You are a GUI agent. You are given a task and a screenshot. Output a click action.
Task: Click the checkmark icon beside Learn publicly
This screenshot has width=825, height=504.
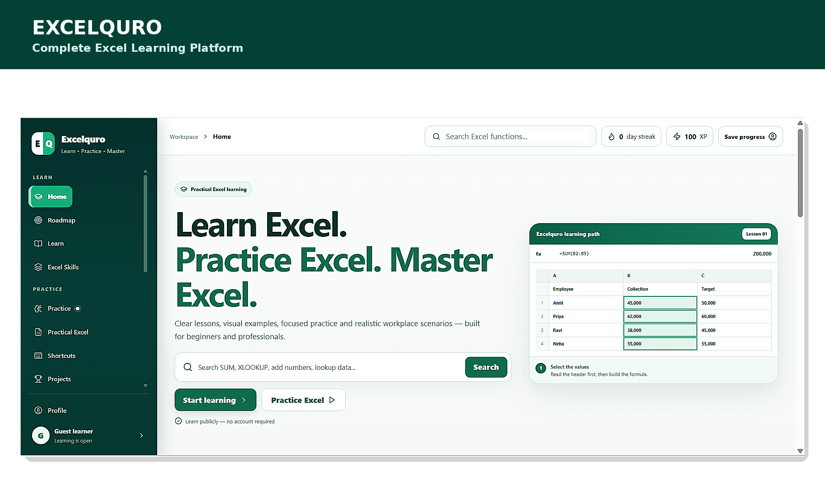[x=178, y=421]
